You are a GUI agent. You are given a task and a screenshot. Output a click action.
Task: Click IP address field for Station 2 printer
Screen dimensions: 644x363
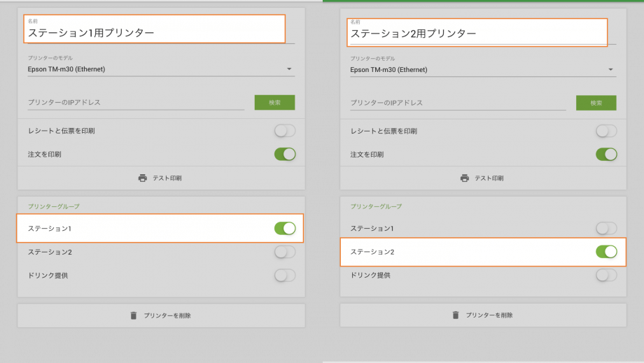tap(458, 102)
